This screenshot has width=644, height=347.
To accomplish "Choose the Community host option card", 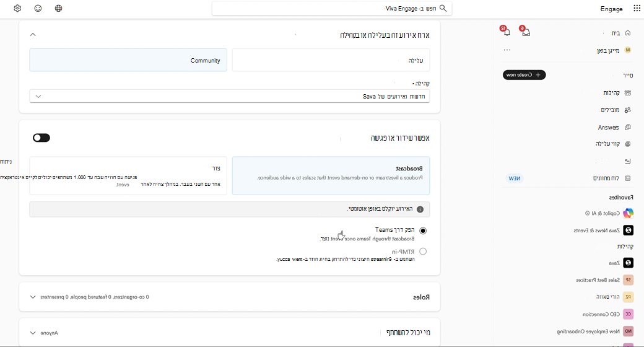I will tap(128, 60).
